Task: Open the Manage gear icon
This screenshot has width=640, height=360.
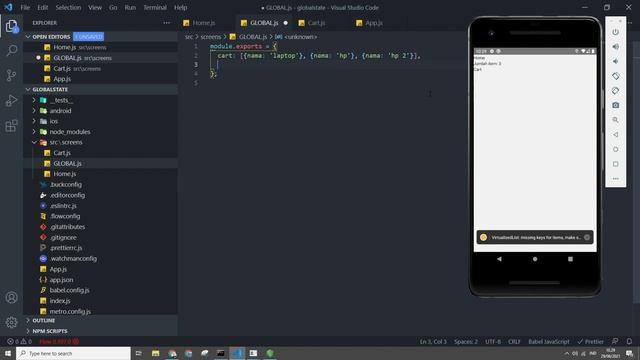Action: click(11, 322)
